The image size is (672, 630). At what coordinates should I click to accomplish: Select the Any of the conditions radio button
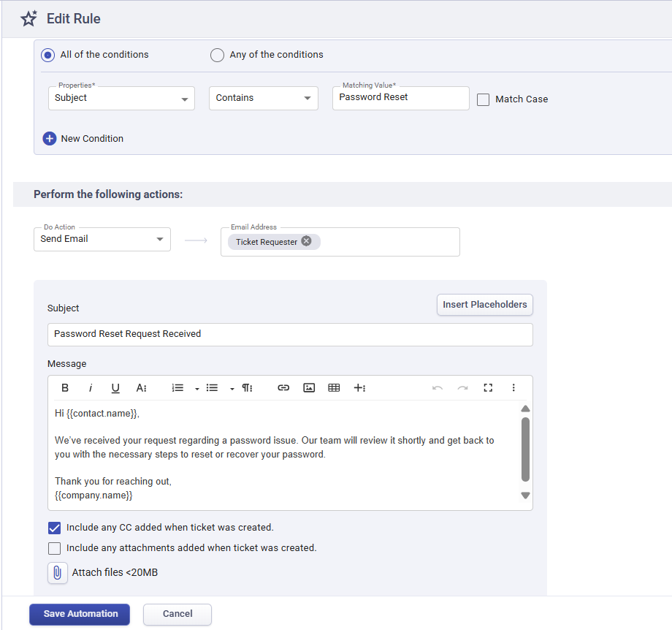pyautogui.click(x=217, y=54)
